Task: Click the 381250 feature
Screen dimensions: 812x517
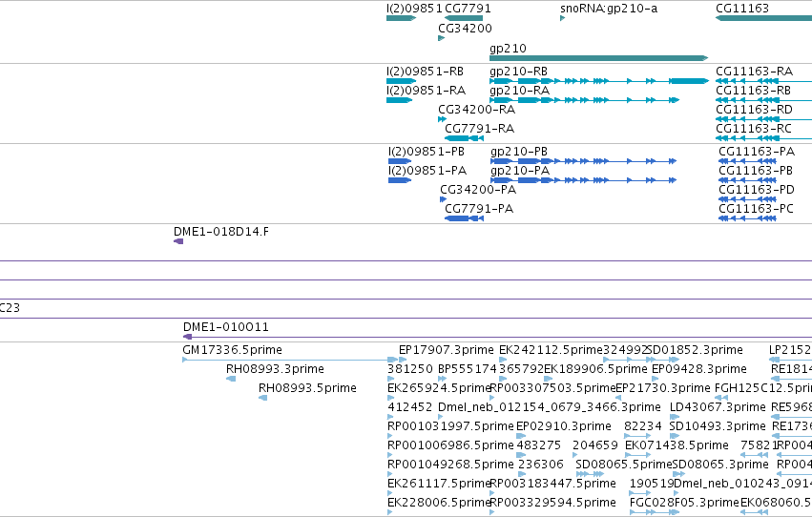Action: (390, 379)
